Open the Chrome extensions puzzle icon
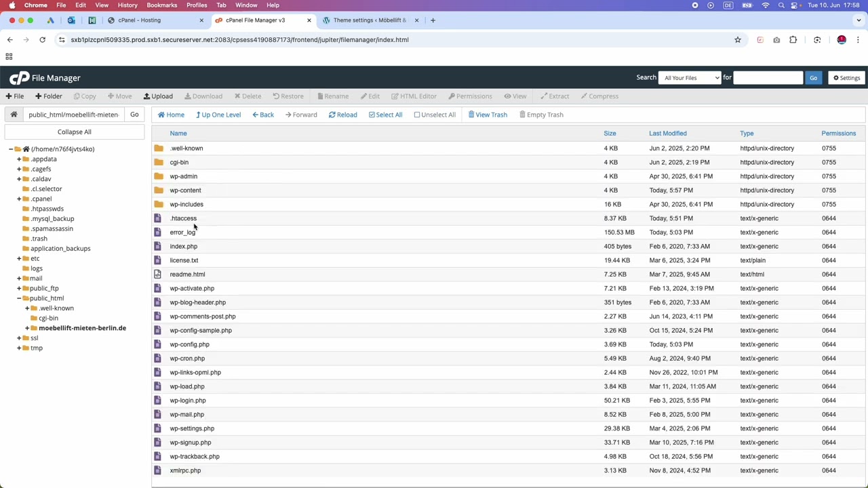868x488 pixels. point(793,40)
